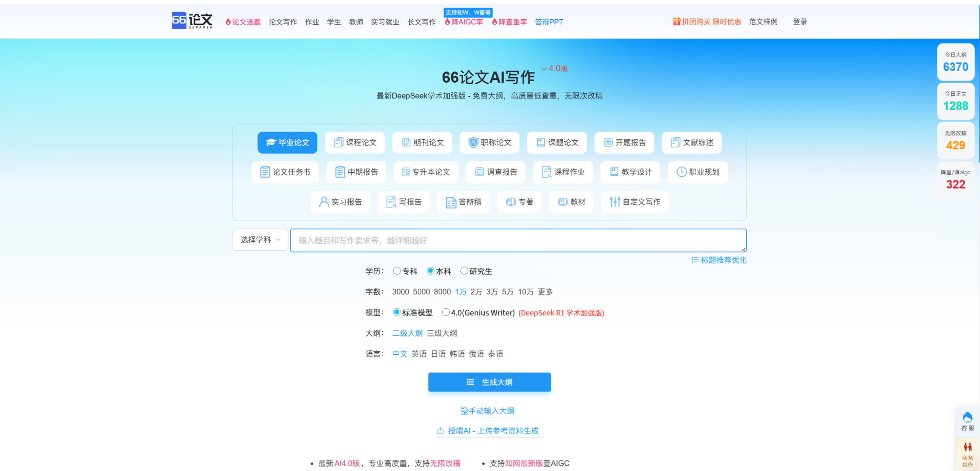
Task: Open 实习就业 menu
Action: point(385,22)
